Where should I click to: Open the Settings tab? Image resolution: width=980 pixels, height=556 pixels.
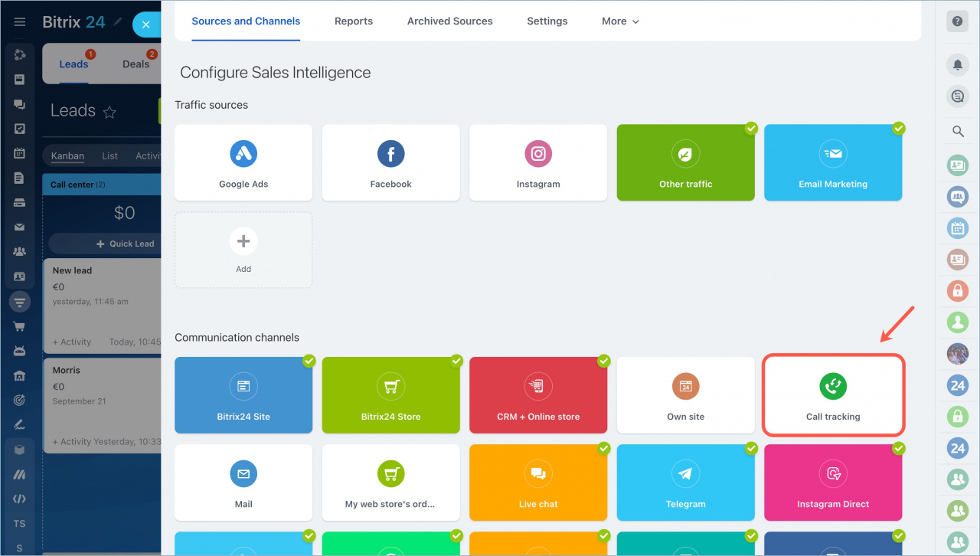point(547,21)
